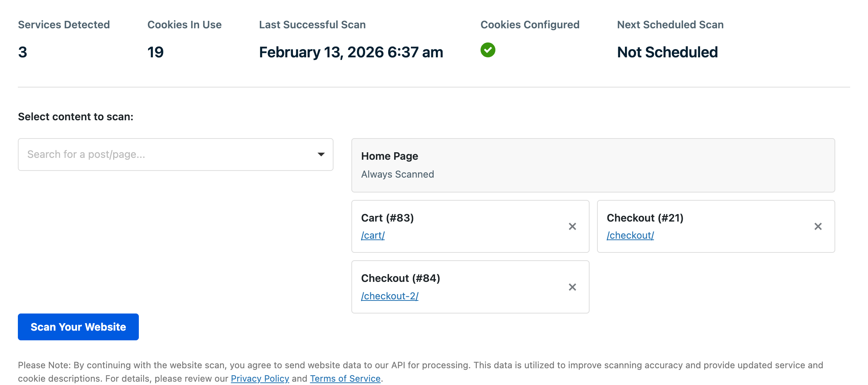Click the Cookies In Use count 19

[156, 52]
